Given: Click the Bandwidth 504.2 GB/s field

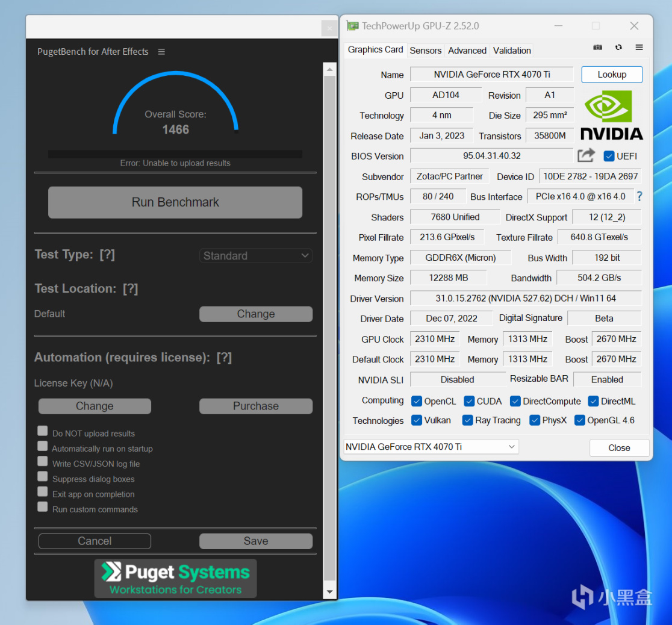Looking at the screenshot, I should 599,278.
